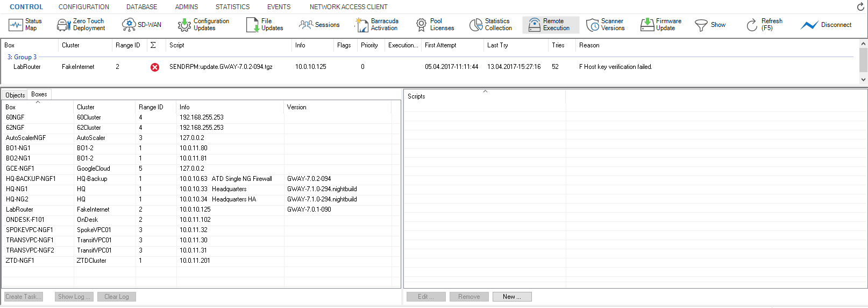Click the Edit script button
The height and width of the screenshot is (308, 868).
pyautogui.click(x=426, y=297)
